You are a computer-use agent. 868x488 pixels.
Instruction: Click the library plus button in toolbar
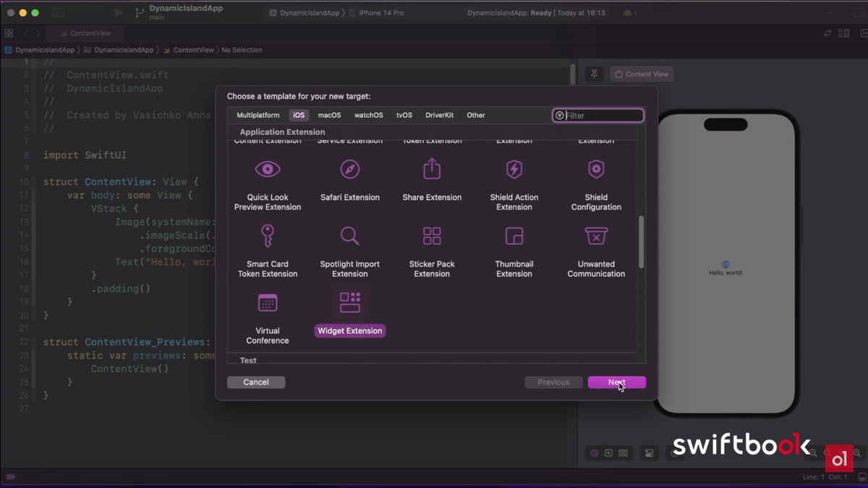click(831, 13)
